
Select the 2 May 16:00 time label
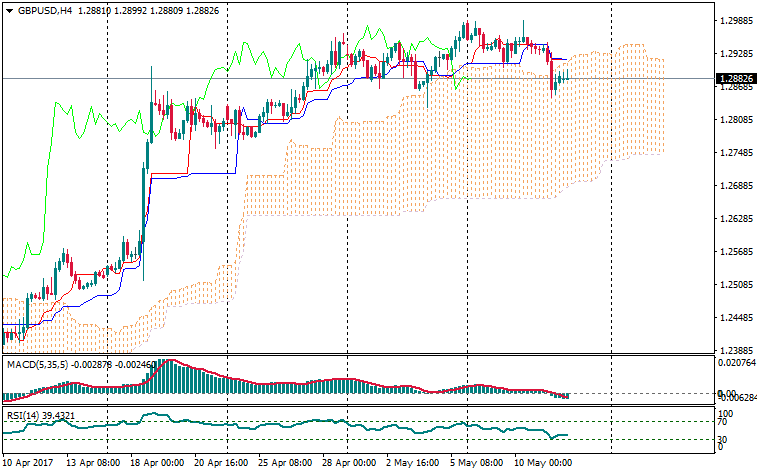click(x=413, y=464)
